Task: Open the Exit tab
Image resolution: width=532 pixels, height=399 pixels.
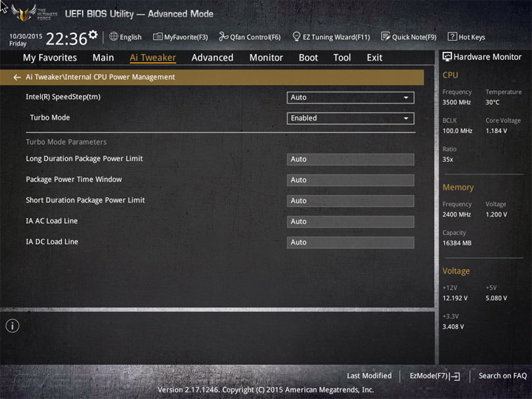Action: [374, 58]
